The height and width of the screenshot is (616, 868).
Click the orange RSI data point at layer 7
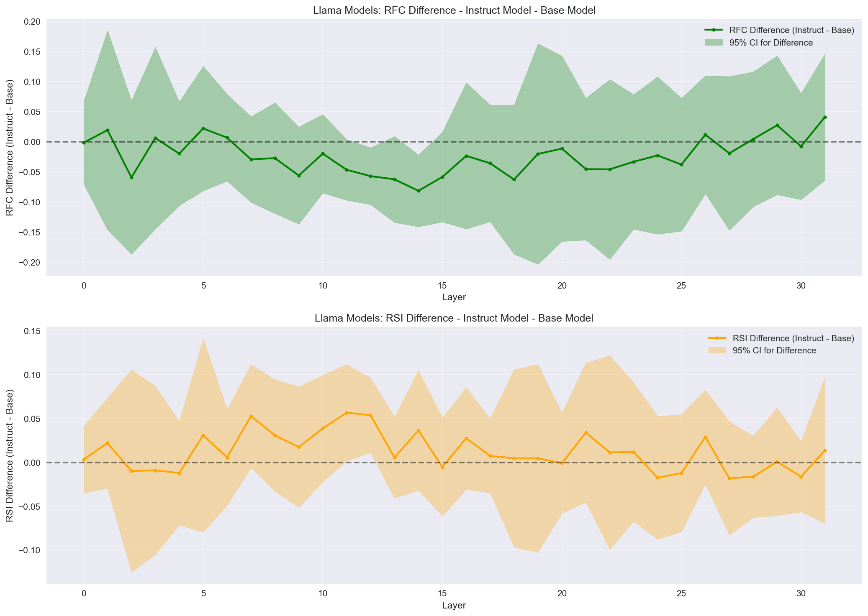251,416
